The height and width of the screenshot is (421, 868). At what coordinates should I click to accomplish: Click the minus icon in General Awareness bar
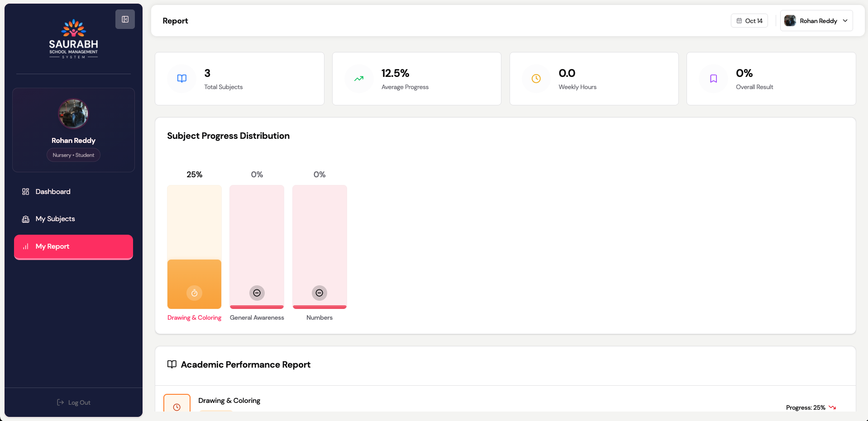coord(257,293)
